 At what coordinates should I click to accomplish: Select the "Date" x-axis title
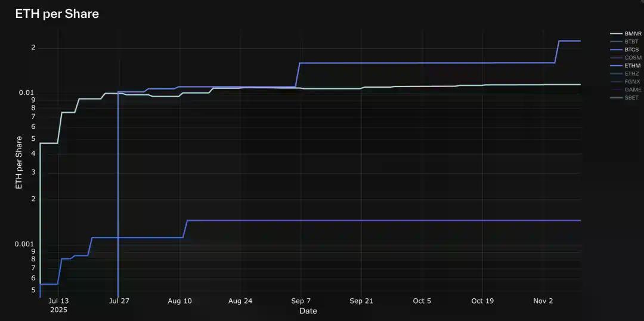[308, 311]
